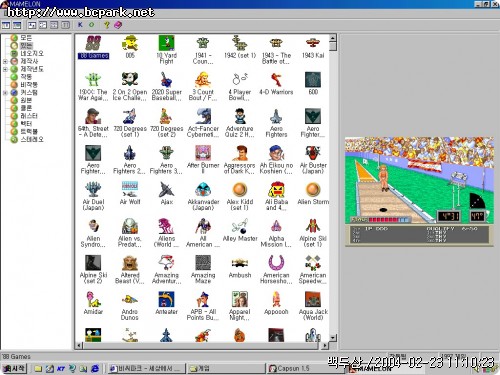Click the green O toolbar icon

[91, 25]
